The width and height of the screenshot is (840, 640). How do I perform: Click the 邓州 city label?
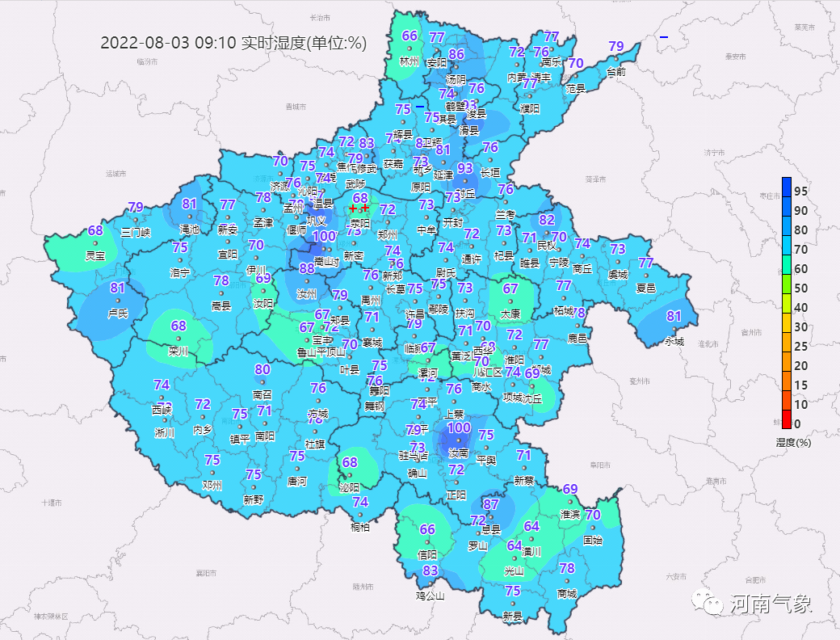point(212,486)
